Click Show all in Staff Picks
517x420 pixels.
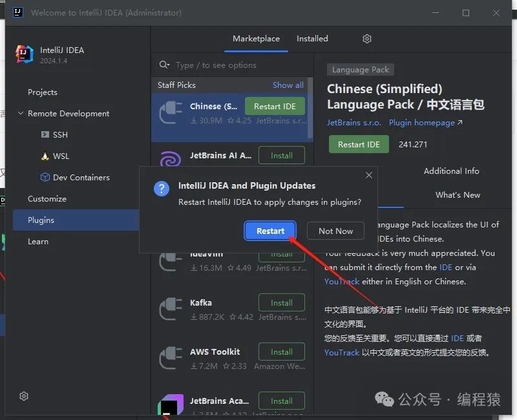288,85
